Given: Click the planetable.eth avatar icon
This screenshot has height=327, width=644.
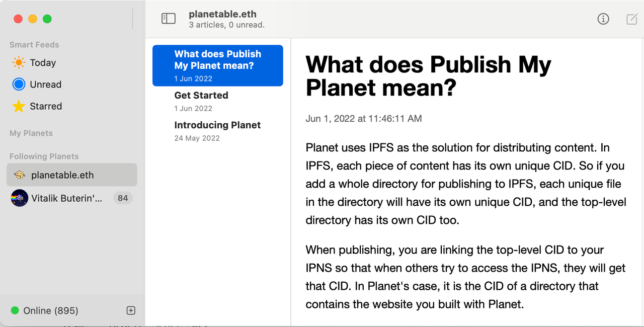Looking at the screenshot, I should 20,175.
